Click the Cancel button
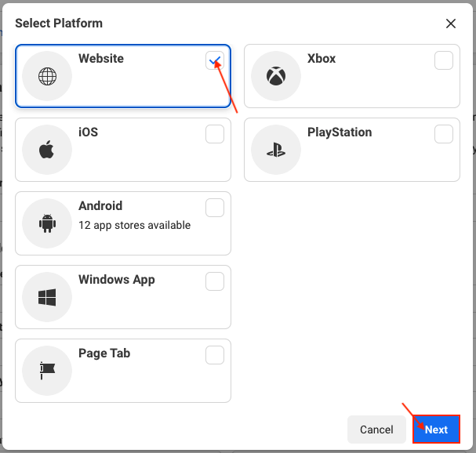Image resolution: width=476 pixels, height=453 pixels. pos(376,429)
